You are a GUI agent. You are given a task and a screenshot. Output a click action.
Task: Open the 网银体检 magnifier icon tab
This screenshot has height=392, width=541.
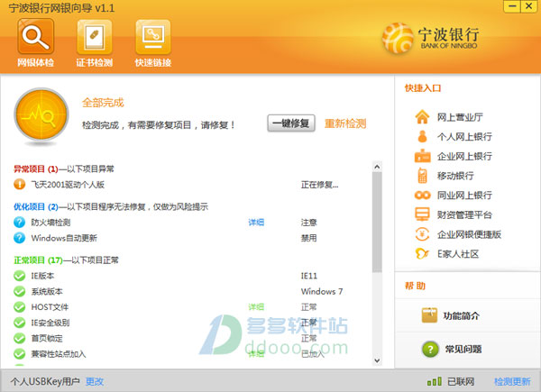tap(35, 42)
